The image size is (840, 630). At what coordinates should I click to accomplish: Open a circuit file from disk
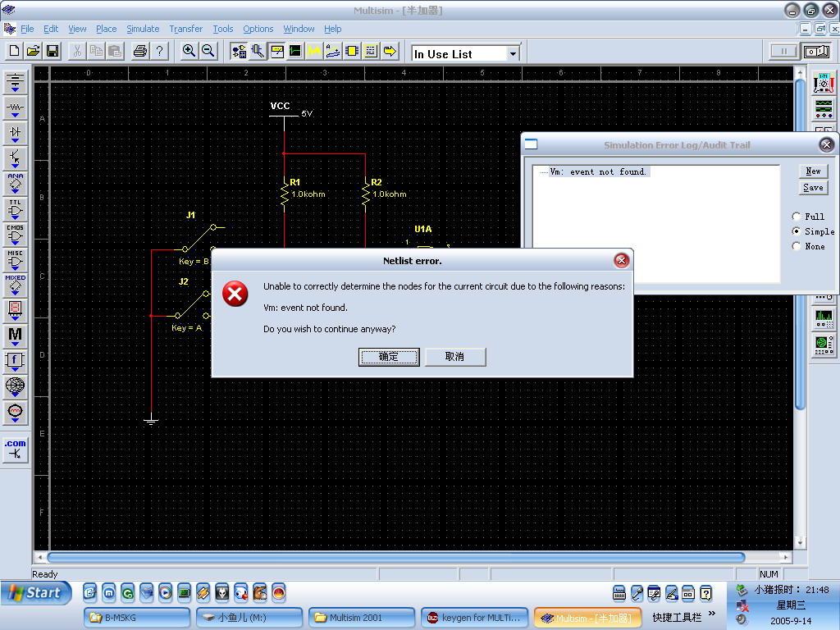[x=33, y=52]
